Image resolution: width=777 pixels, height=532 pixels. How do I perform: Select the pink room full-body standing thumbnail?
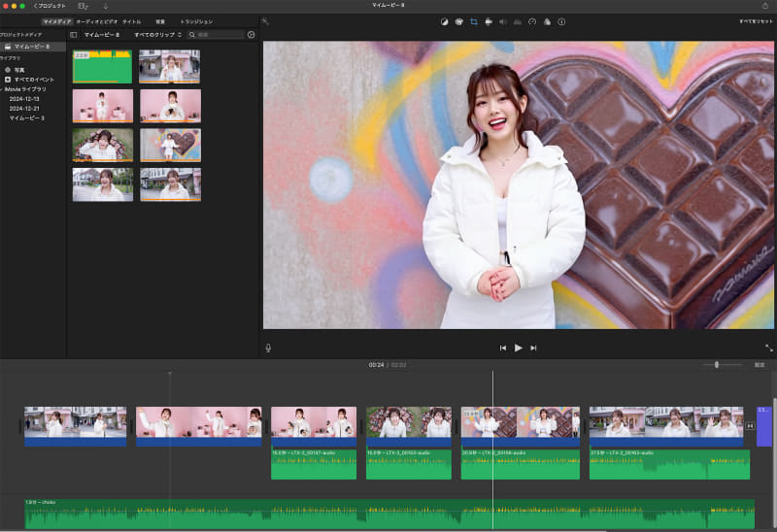(x=103, y=106)
